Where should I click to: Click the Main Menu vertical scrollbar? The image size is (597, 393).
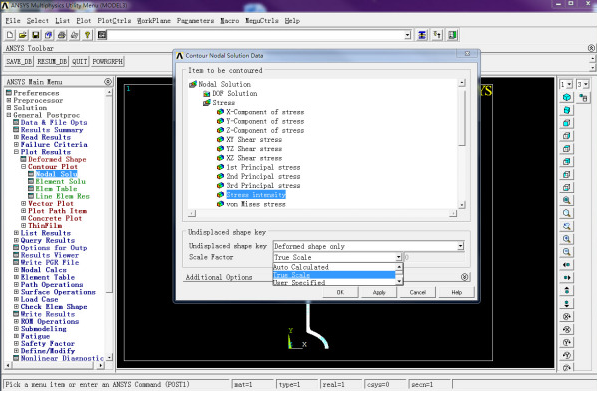pyautogui.click(x=109, y=225)
